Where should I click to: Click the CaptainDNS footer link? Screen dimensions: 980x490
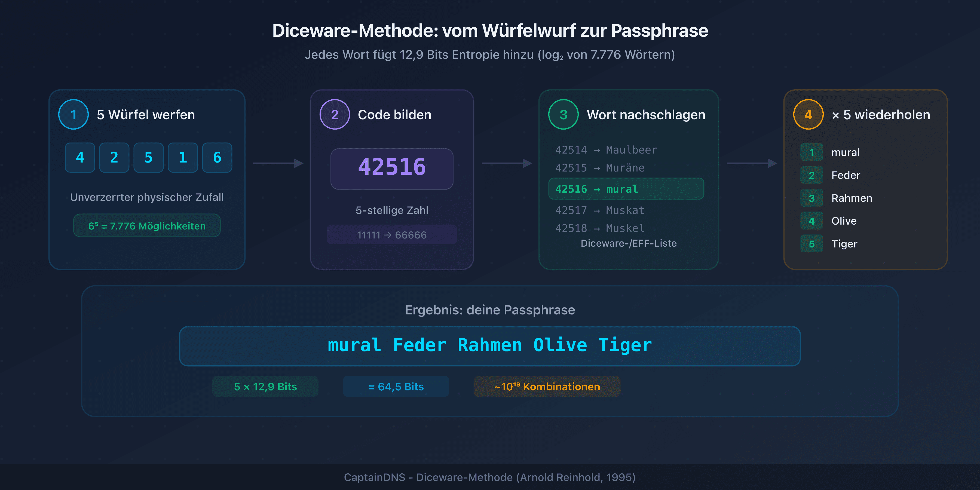[x=490, y=477]
